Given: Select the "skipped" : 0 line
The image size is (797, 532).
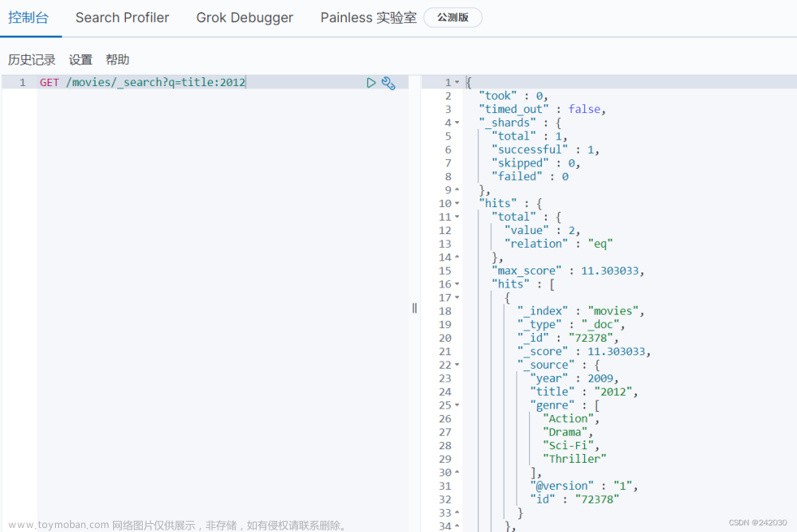Looking at the screenshot, I should coord(536,163).
